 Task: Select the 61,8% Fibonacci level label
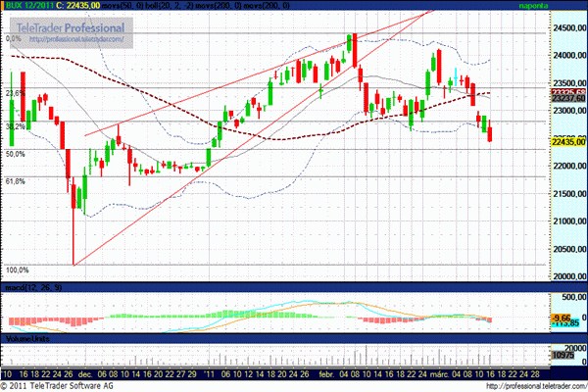[x=15, y=181]
